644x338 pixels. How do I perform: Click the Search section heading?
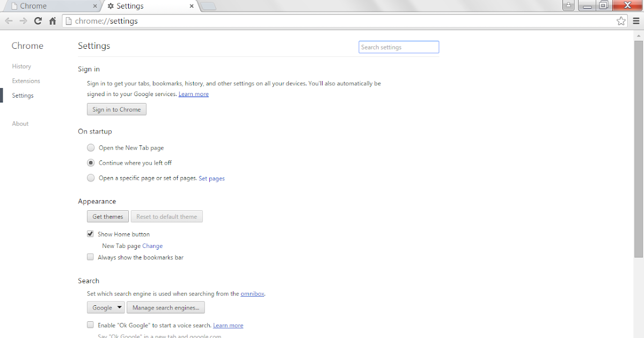[89, 281]
